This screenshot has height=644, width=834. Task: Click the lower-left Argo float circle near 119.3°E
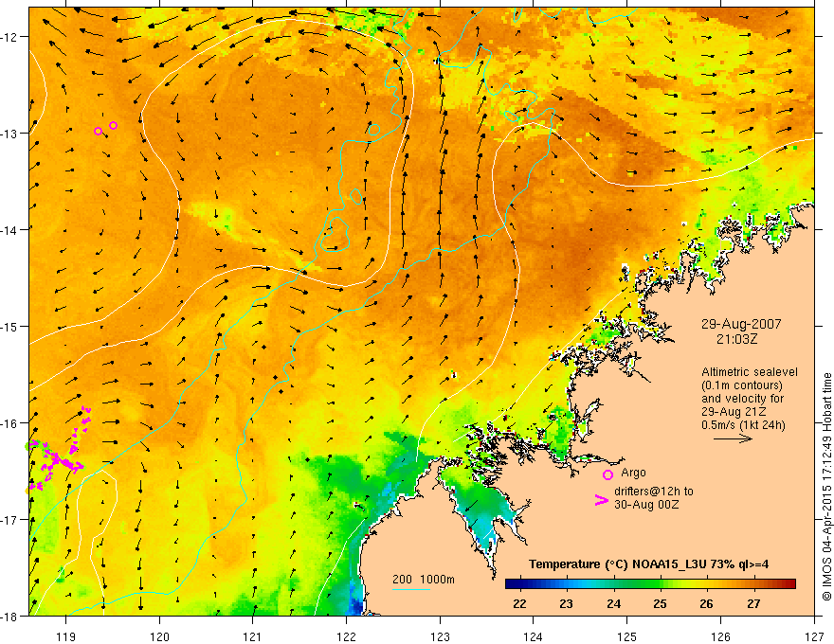pos(98,132)
